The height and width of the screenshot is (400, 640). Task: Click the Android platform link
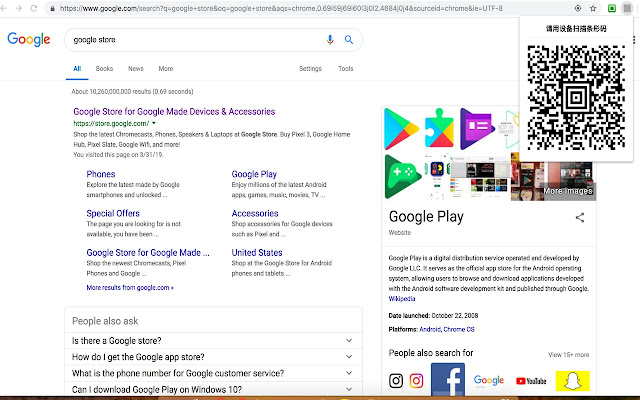(430, 329)
